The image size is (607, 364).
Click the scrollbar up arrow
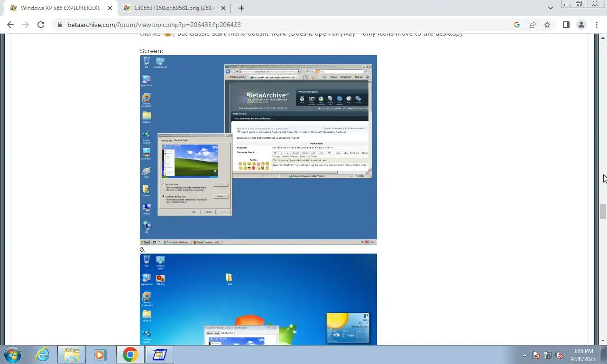coord(603,37)
